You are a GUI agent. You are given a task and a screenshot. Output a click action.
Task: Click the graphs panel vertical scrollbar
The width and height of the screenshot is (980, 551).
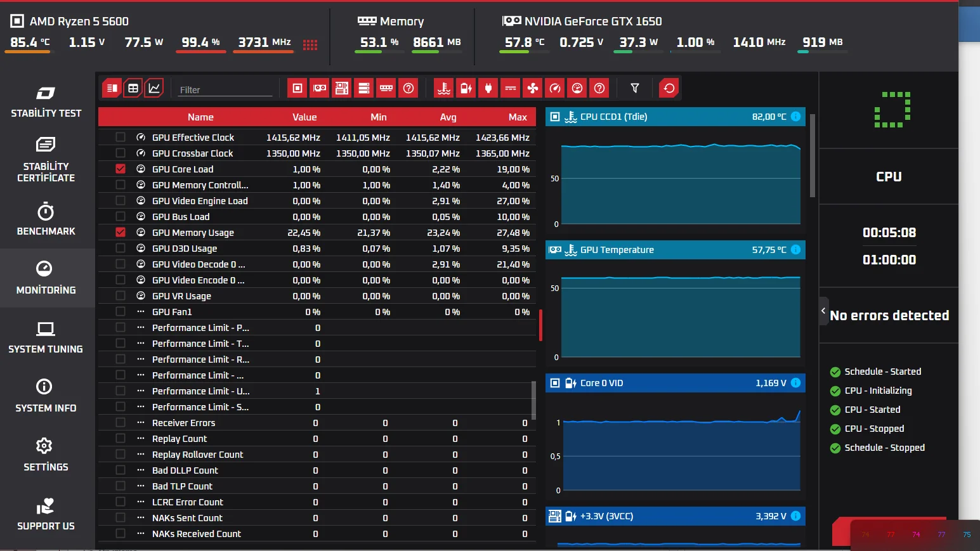[x=812, y=156]
